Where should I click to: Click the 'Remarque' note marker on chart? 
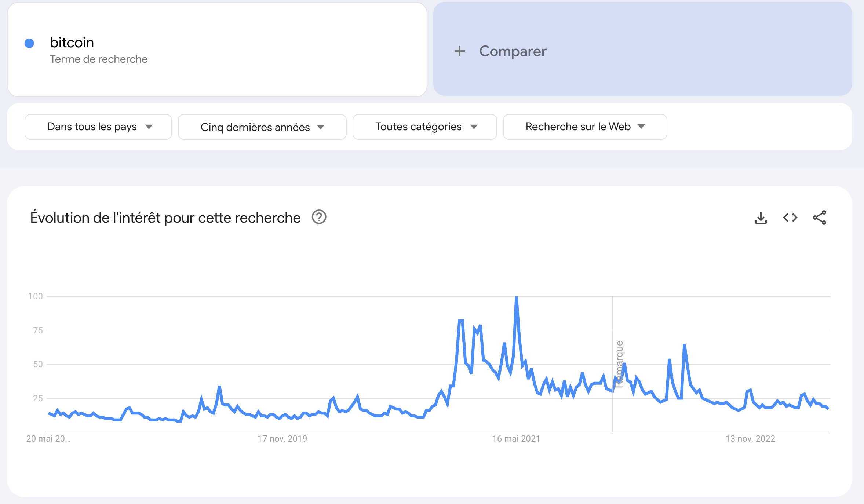point(619,364)
